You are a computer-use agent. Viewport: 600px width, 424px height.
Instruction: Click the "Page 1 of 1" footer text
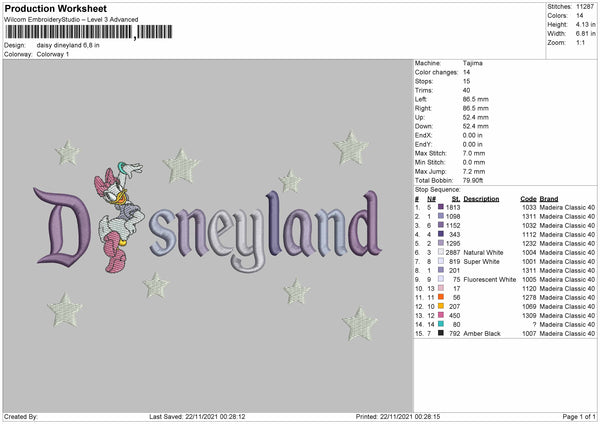579,417
